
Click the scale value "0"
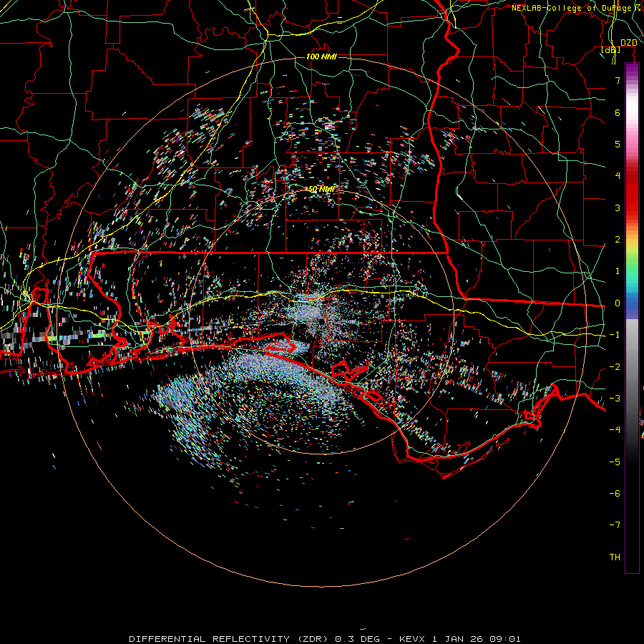[618, 303]
